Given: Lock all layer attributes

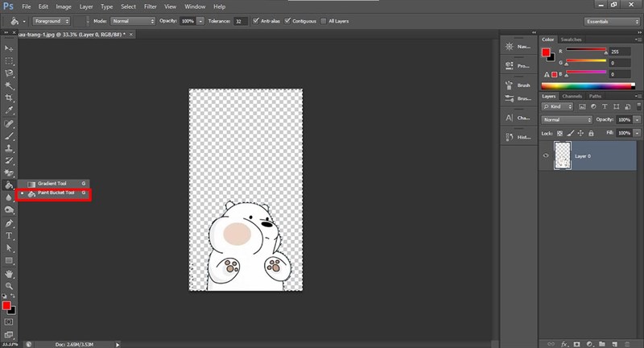Looking at the screenshot, I should (x=591, y=133).
